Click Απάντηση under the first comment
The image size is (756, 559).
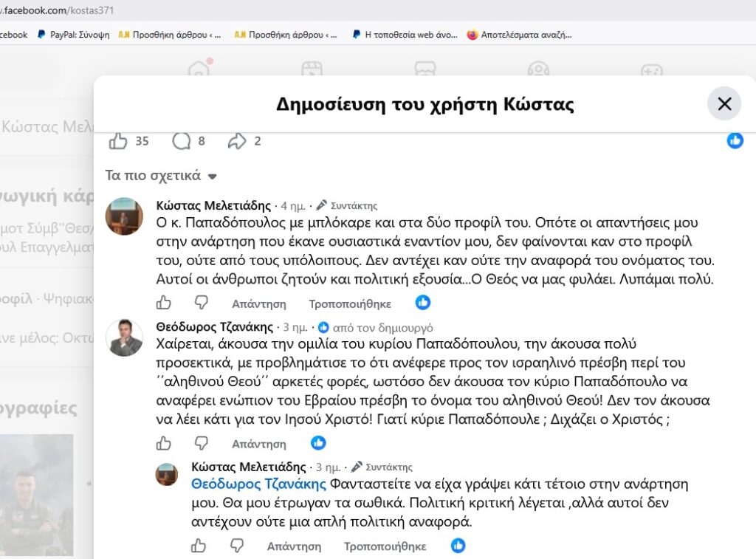click(x=259, y=303)
